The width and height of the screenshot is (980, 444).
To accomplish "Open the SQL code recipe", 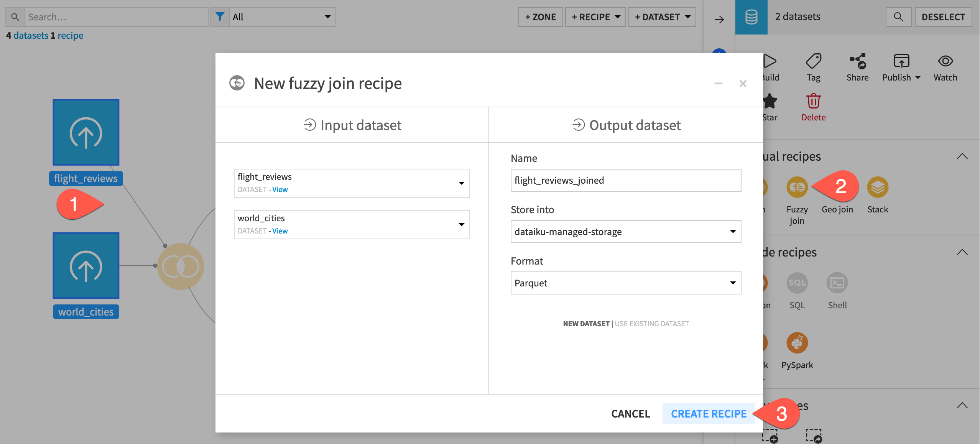I will (797, 283).
